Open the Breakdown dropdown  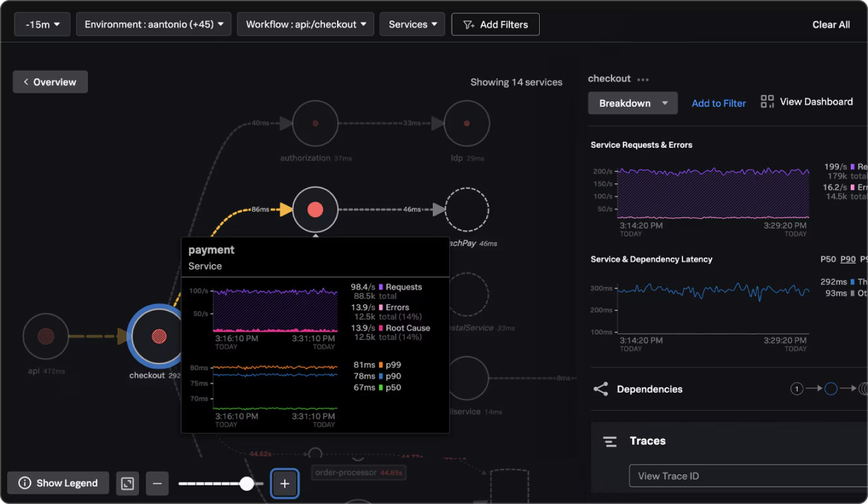[x=633, y=103]
